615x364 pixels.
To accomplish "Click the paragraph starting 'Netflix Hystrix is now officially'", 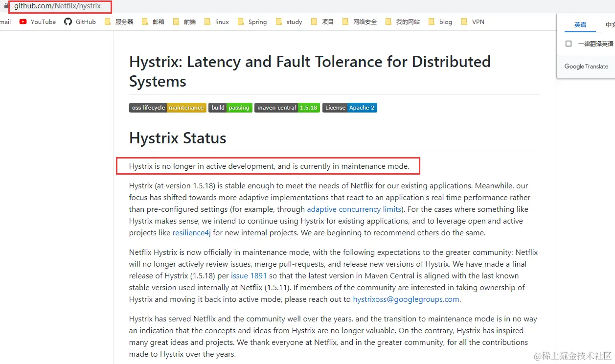I will click(x=333, y=275).
